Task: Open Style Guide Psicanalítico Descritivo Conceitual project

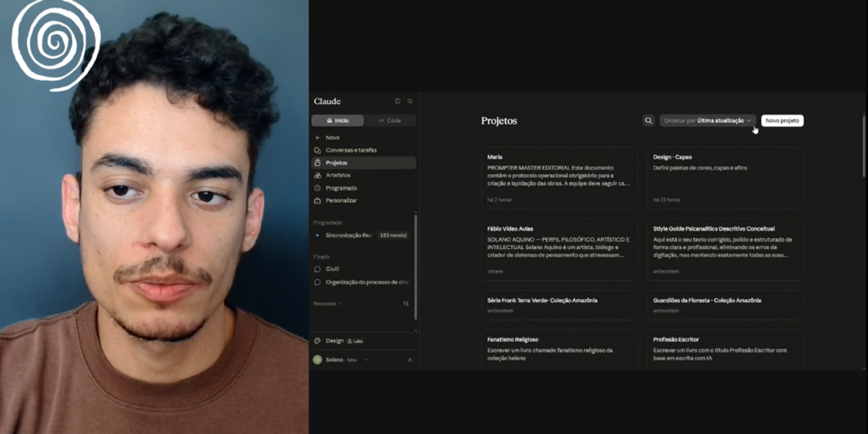Action: pos(726,250)
